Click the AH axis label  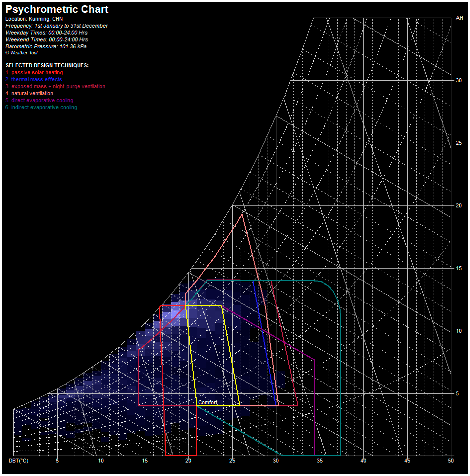tap(459, 18)
